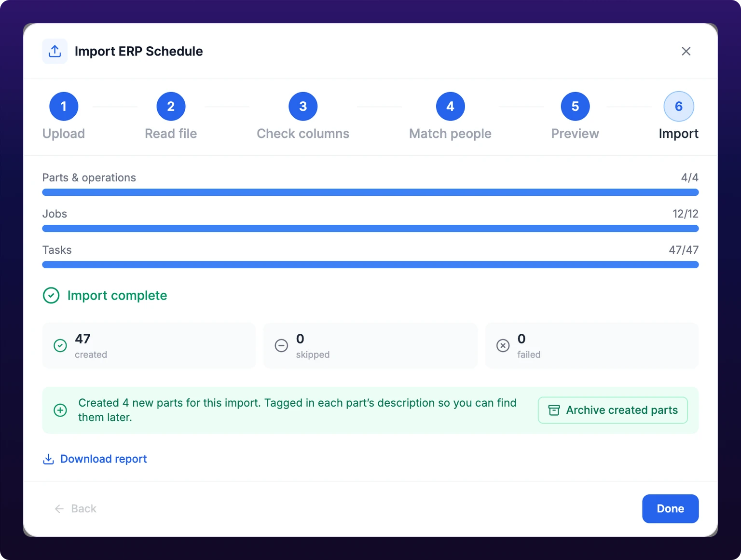This screenshot has height=560, width=741.
Task: Click the download icon beside Download report
Action: 48,459
